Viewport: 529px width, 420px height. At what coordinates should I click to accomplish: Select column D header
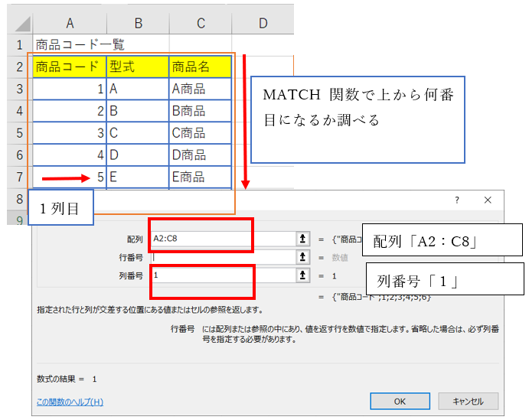263,24
